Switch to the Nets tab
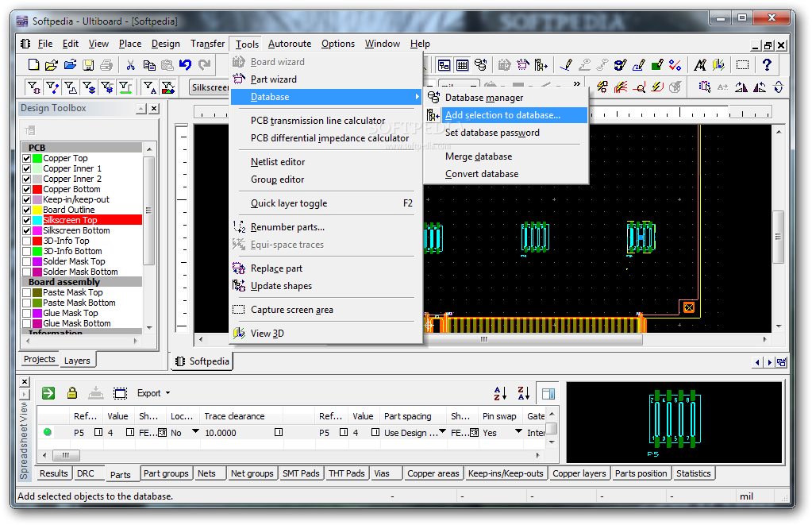This screenshot has height=525, width=812. coord(206,473)
